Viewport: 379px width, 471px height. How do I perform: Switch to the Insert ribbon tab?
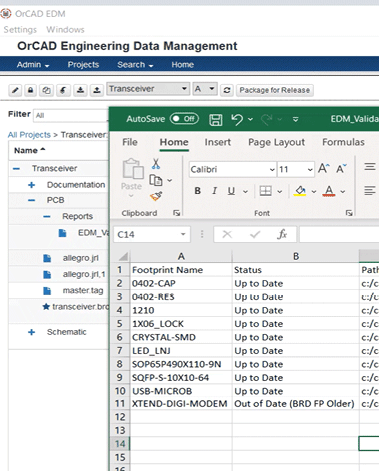tap(218, 142)
